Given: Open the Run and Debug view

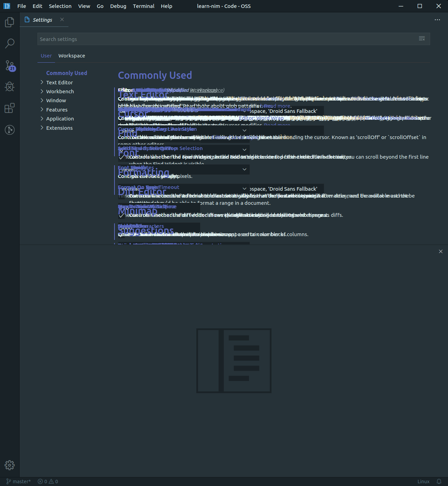Looking at the screenshot, I should click(9, 87).
